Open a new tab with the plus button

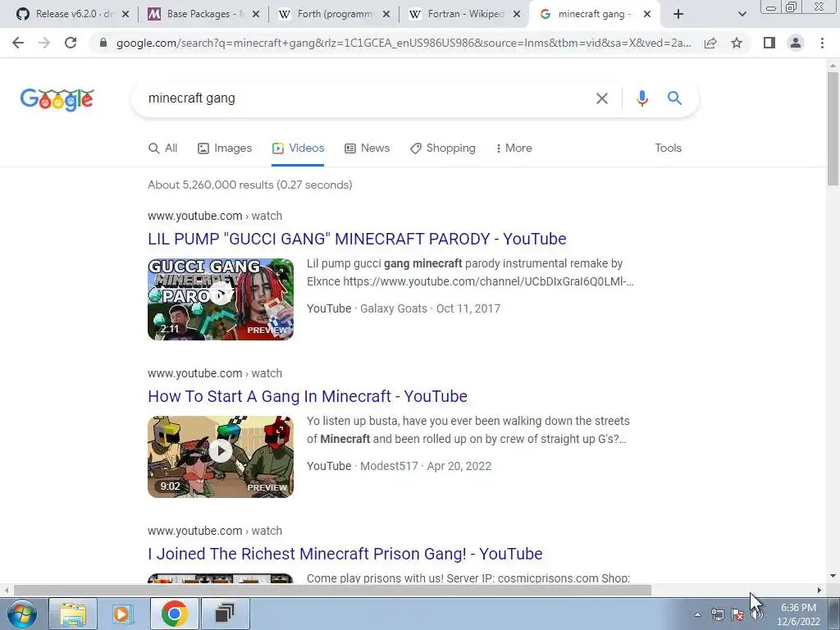coord(678,14)
